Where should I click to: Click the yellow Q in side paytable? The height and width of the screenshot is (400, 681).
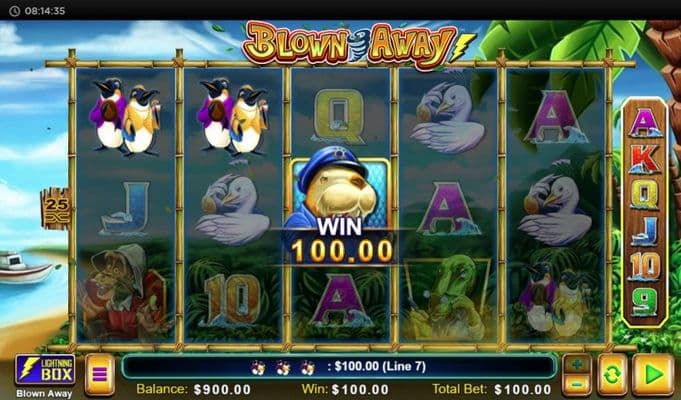[645, 195]
